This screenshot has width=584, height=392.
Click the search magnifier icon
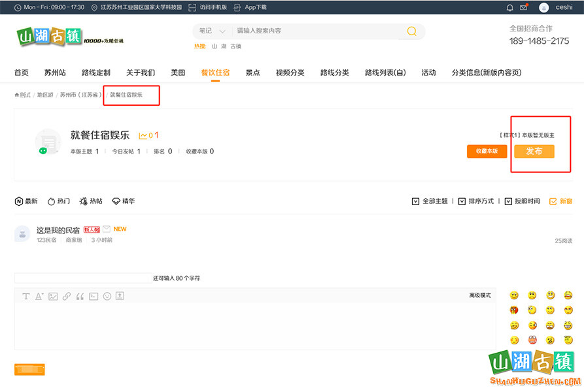[411, 31]
